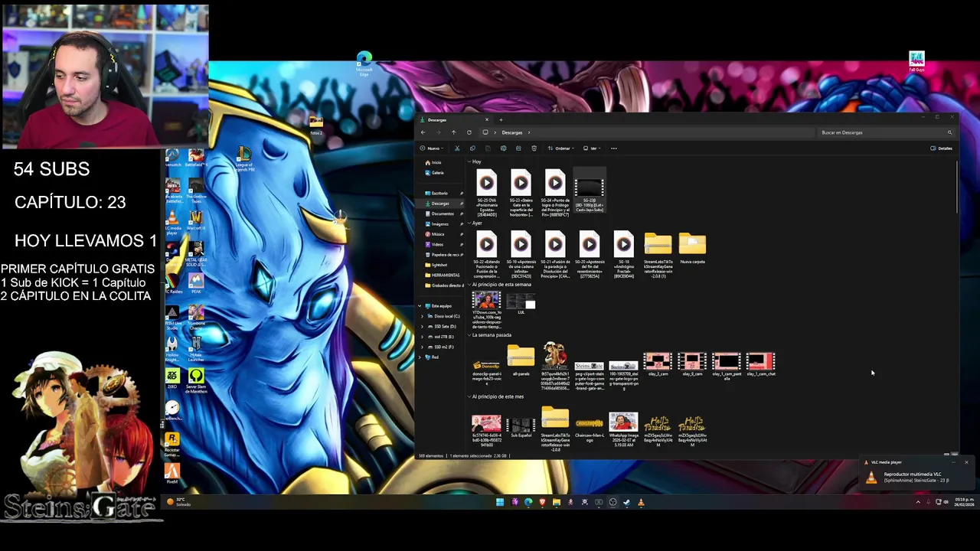Collapse the Al principio de este mes group

tap(469, 396)
